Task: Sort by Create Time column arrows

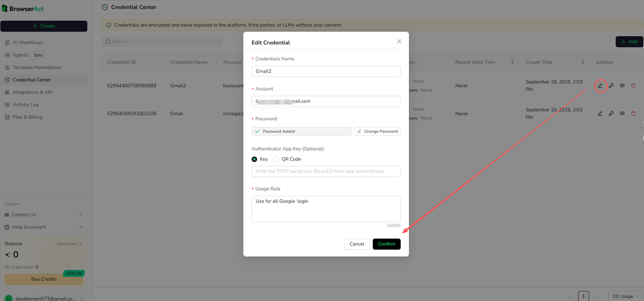Action: (583, 62)
